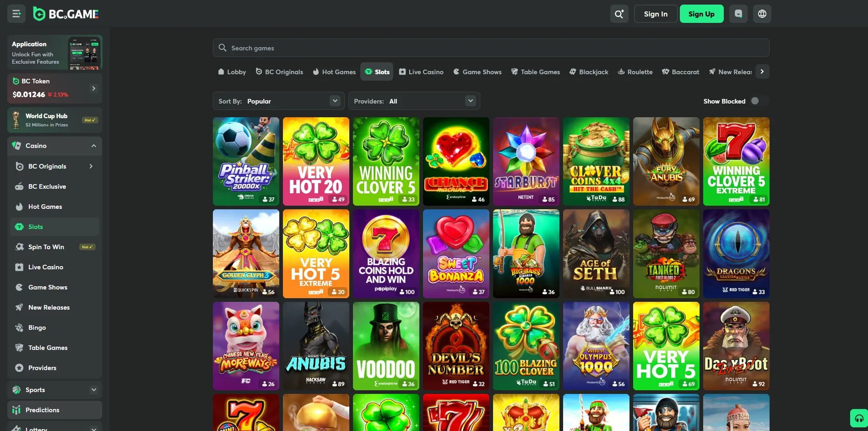Open the Fury of Anubis thumbnail
The height and width of the screenshot is (431, 868).
click(666, 161)
